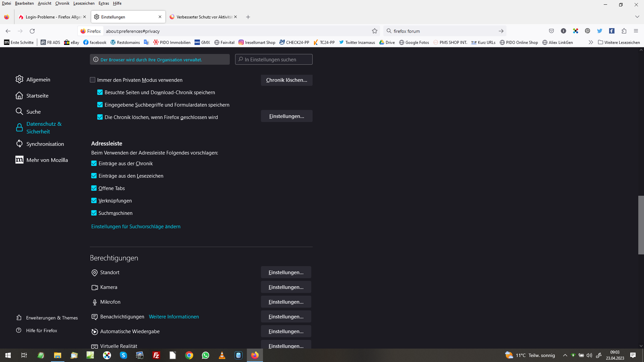The height and width of the screenshot is (362, 644).
Task: Click the Twitter extension toolbar icon
Action: click(x=600, y=31)
